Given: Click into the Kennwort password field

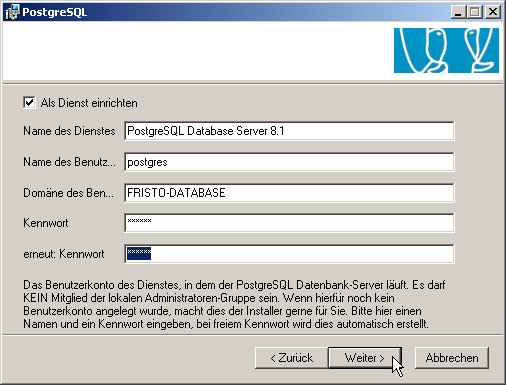Looking at the screenshot, I should (289, 223).
